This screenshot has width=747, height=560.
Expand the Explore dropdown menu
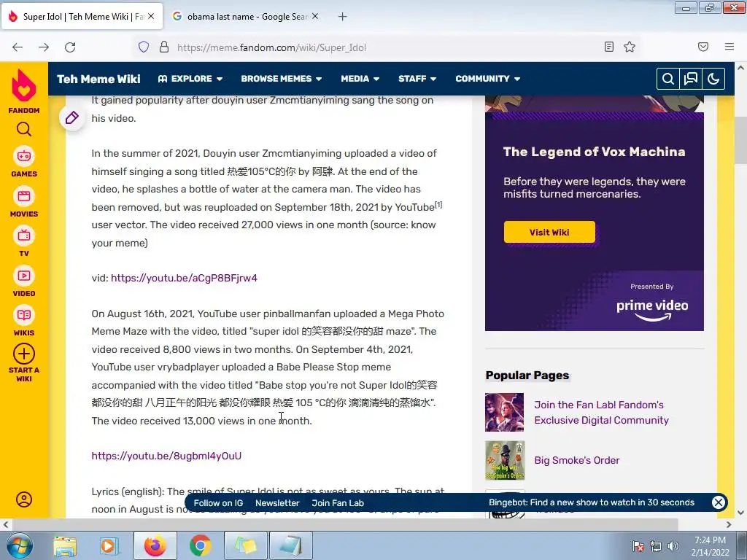tap(190, 79)
